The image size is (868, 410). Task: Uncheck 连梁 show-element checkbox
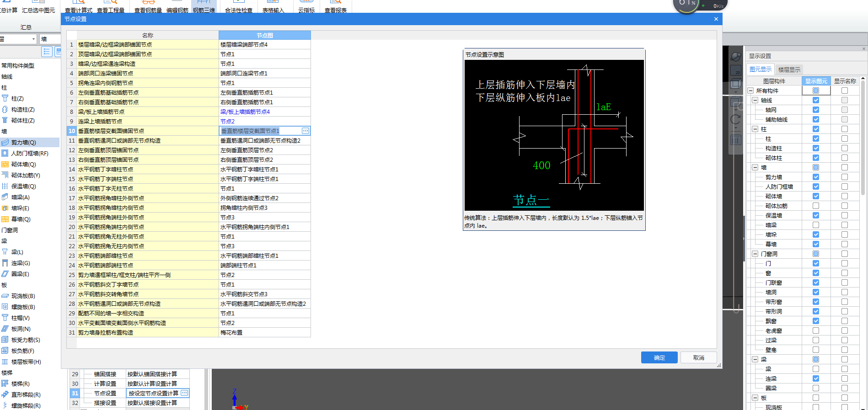[816, 378]
